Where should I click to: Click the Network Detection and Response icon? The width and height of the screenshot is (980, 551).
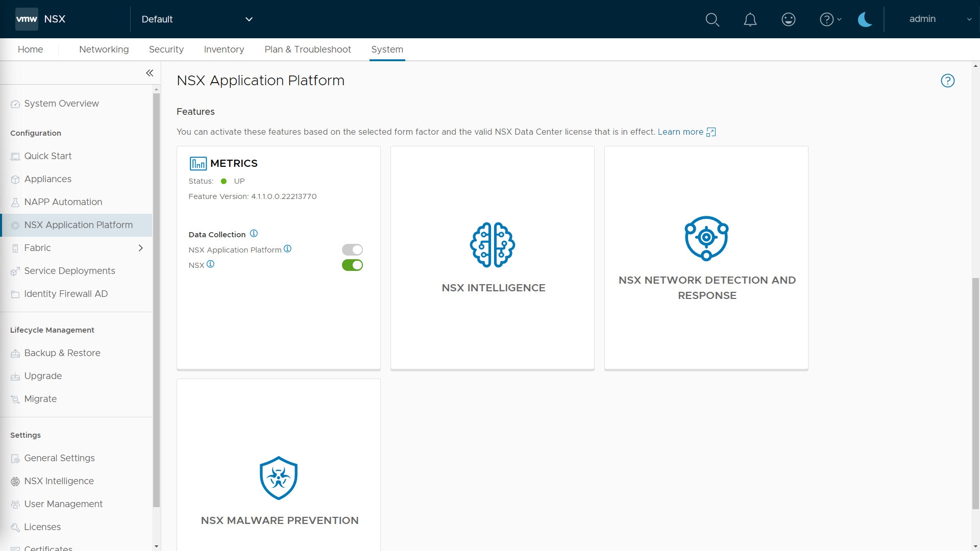706,238
